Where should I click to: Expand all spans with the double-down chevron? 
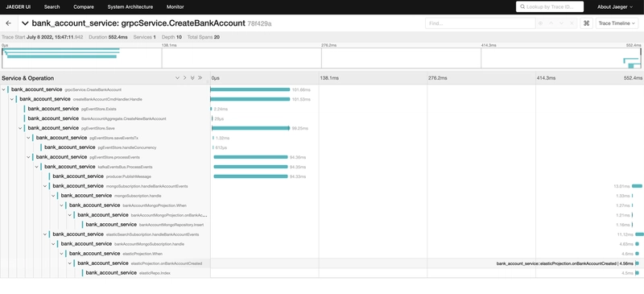click(192, 77)
